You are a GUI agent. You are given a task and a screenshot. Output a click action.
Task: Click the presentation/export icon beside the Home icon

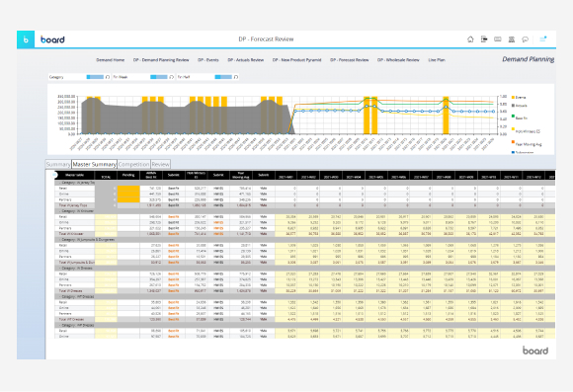coord(484,39)
